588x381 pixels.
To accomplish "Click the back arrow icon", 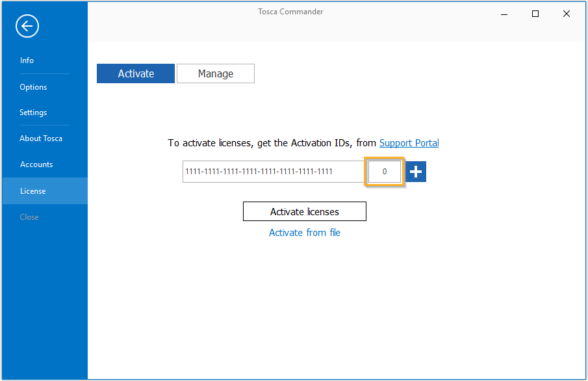I will pos(27,26).
